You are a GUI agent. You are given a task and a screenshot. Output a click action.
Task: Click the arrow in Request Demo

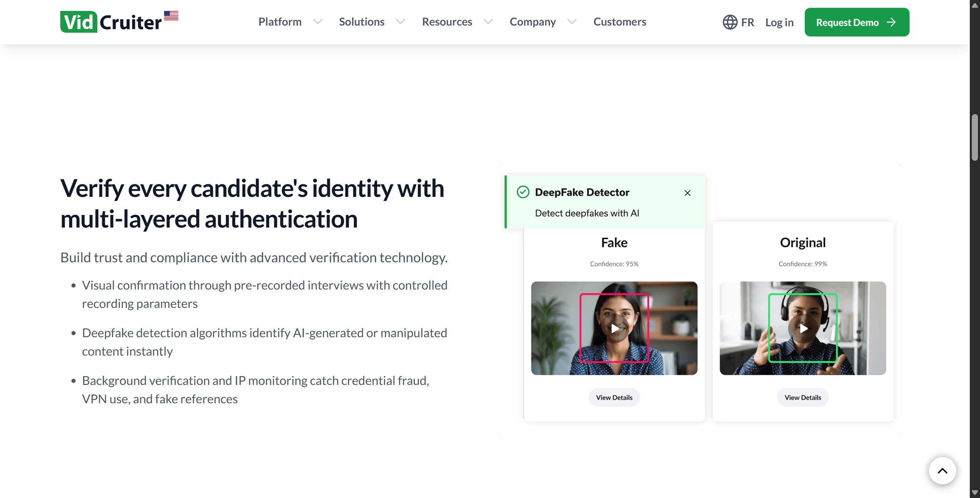click(x=891, y=22)
